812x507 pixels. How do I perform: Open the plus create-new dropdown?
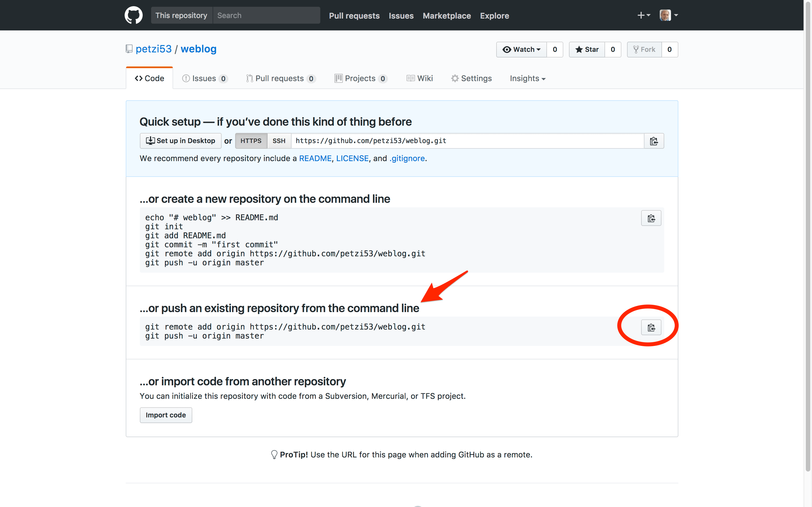(x=643, y=15)
